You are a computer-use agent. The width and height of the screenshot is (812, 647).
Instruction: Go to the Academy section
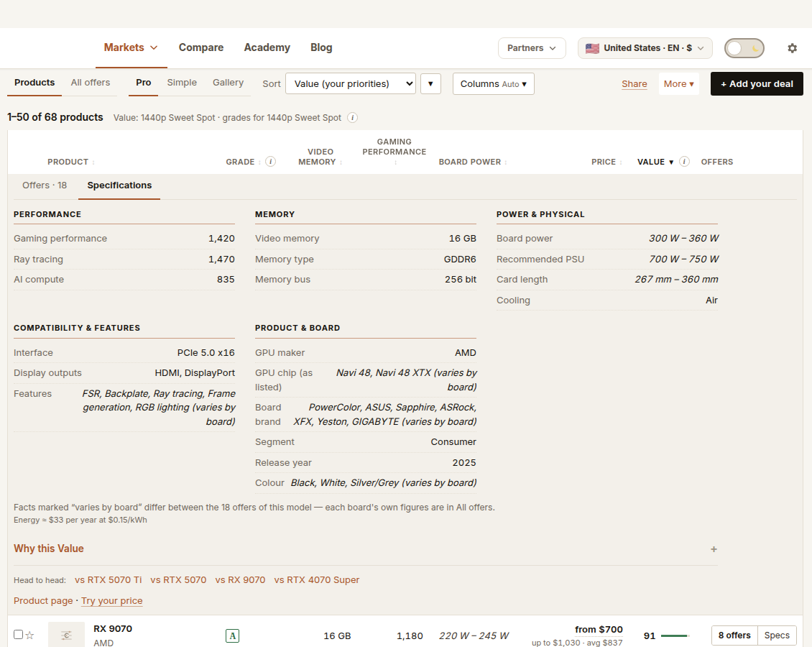[267, 47]
